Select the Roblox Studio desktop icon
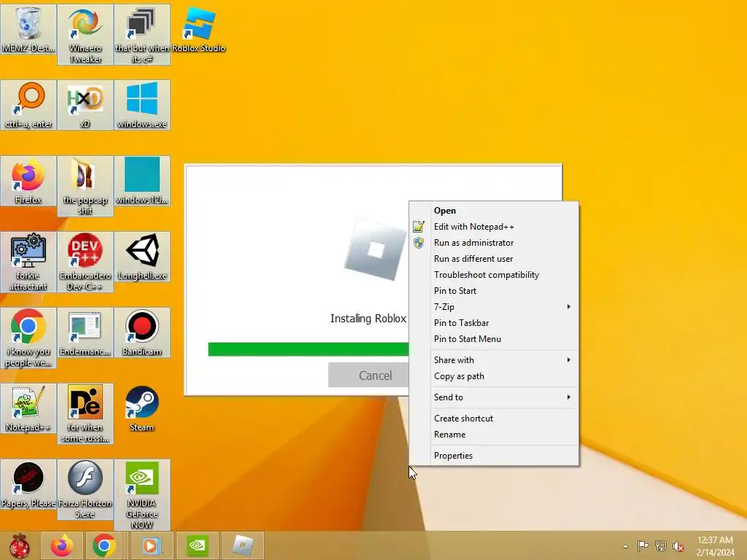The height and width of the screenshot is (560, 747). tap(198, 29)
